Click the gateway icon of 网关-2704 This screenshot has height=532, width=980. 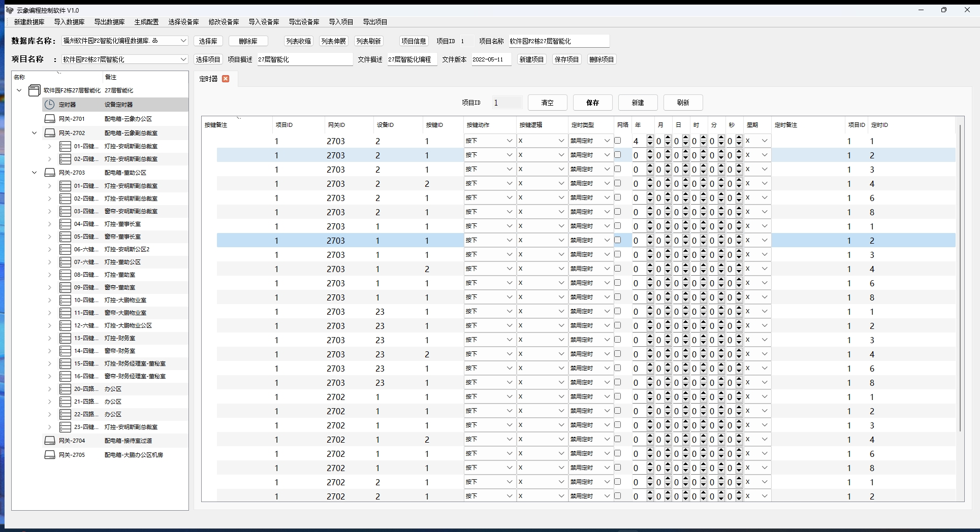tap(50, 441)
